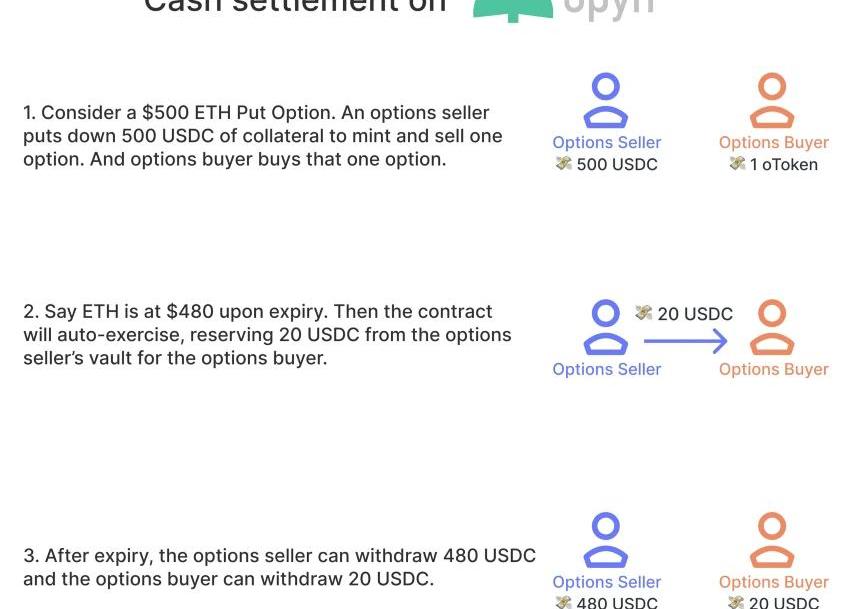Screen dimensions: 858x609
Task: Click the orange buyer icon in step 2
Action: click(772, 327)
